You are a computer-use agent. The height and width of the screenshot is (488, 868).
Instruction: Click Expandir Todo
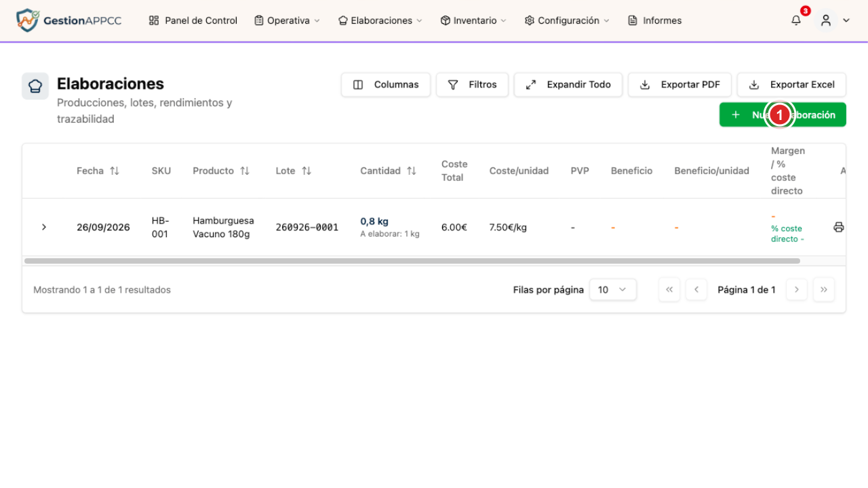tap(568, 85)
